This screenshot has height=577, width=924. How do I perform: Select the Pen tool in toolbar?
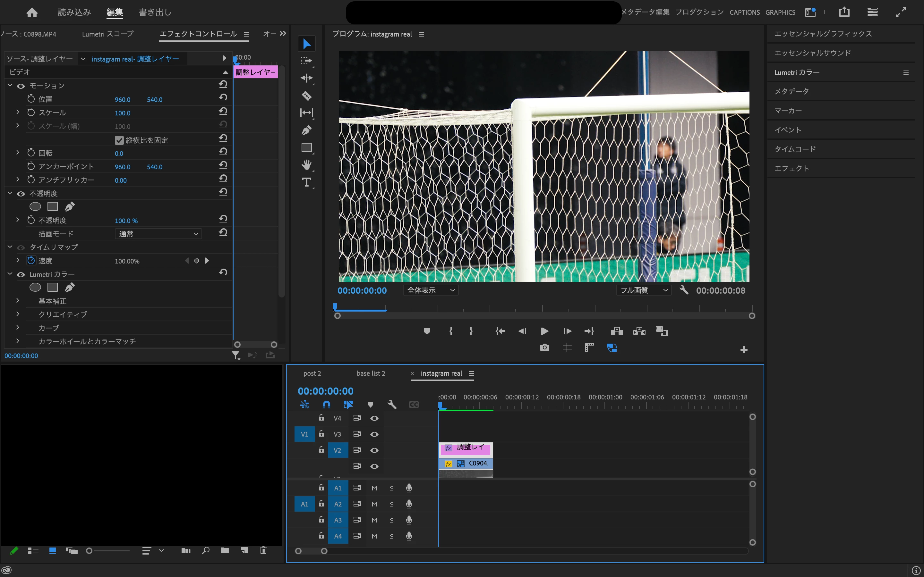[x=307, y=130]
